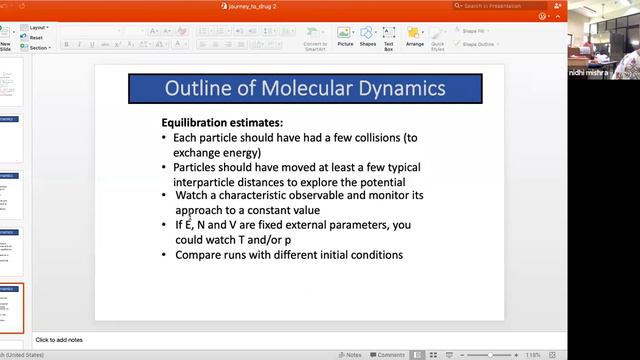This screenshot has height=360, width=640.
Task: Insert a Text Box
Action: (389, 38)
